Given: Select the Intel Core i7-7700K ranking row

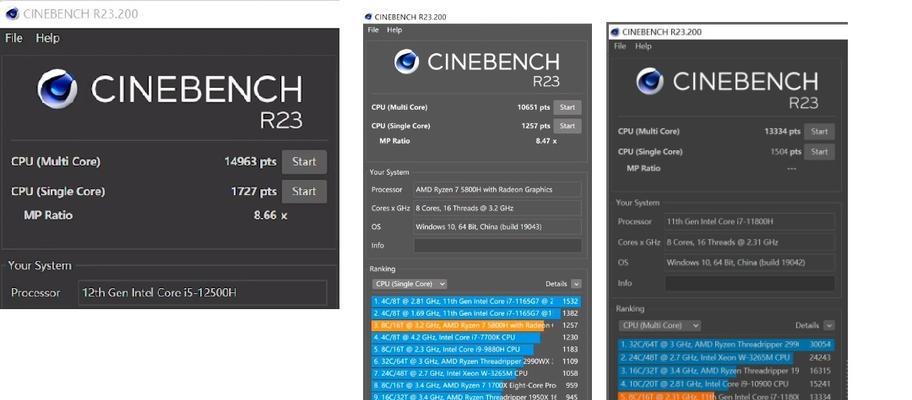Looking at the screenshot, I should click(x=476, y=337).
